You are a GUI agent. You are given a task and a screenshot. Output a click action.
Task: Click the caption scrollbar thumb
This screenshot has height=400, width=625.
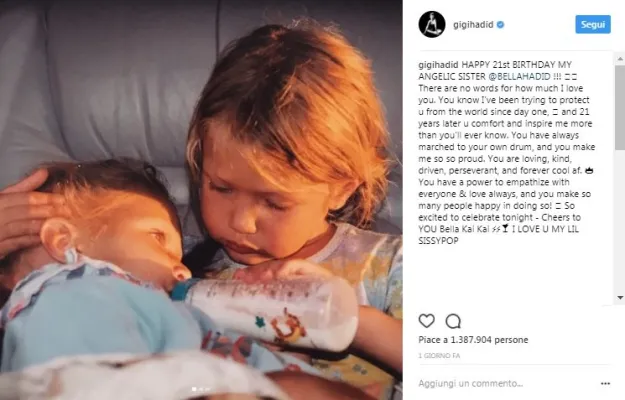(x=620, y=108)
